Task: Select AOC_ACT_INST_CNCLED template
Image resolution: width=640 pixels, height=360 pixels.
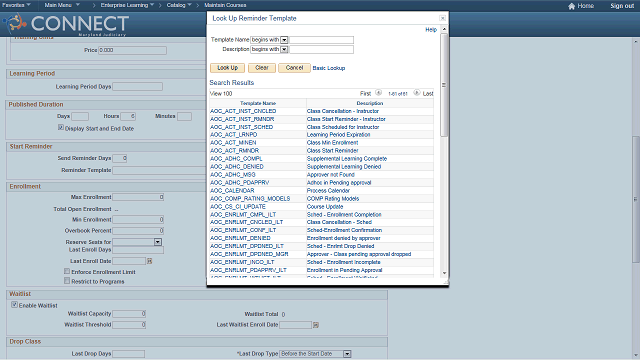Action: [x=243, y=111]
